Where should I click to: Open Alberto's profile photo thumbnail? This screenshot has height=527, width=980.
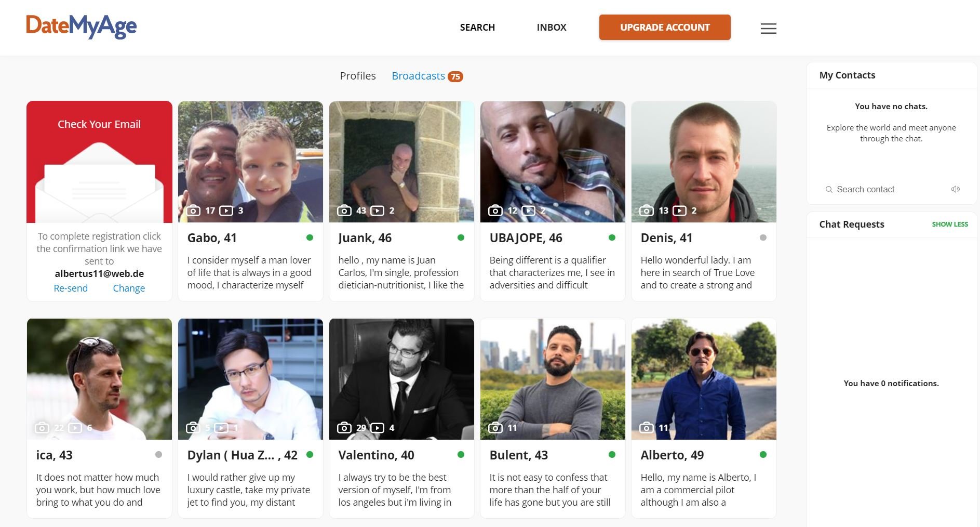pos(704,379)
